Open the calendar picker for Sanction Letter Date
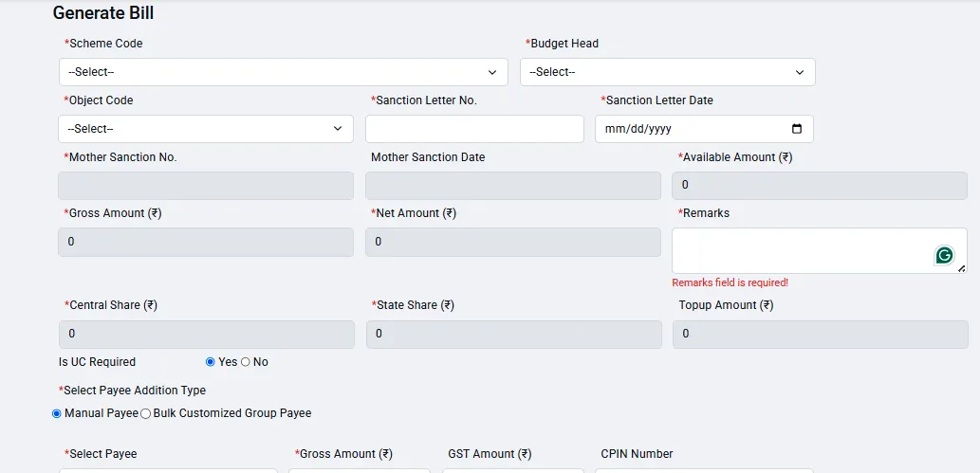The height and width of the screenshot is (473, 980). click(x=797, y=129)
